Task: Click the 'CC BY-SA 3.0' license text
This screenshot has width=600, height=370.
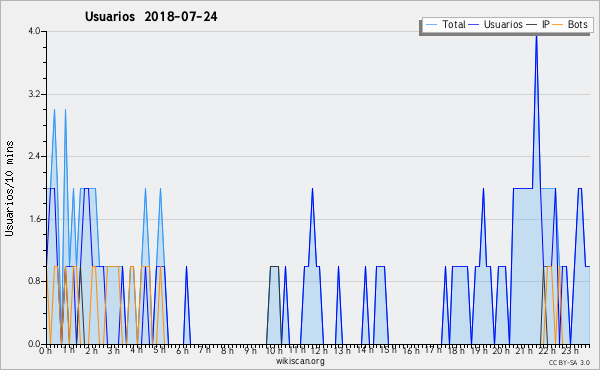Action: click(x=569, y=363)
